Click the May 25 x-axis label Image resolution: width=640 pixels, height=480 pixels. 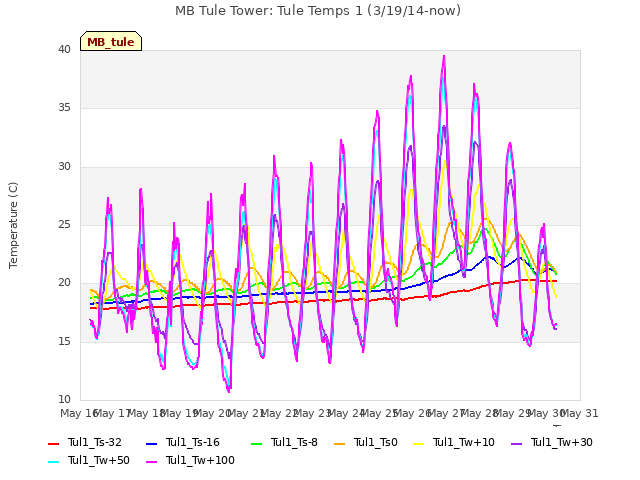380,413
